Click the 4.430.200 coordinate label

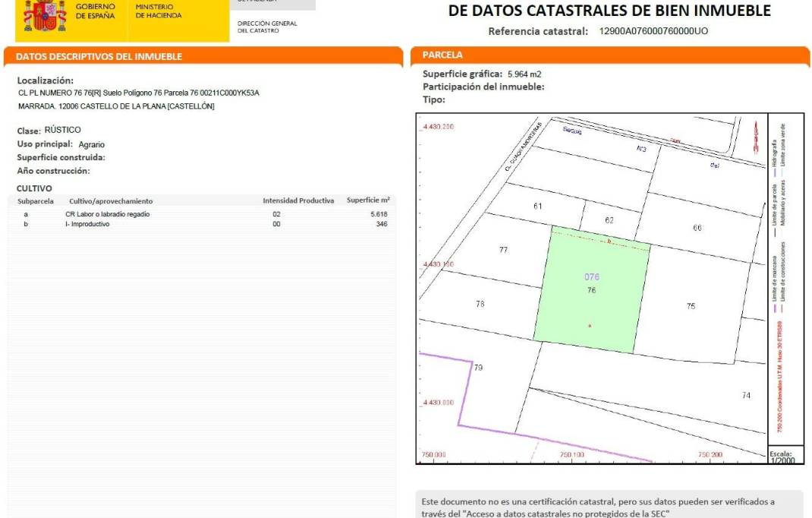[438, 127]
